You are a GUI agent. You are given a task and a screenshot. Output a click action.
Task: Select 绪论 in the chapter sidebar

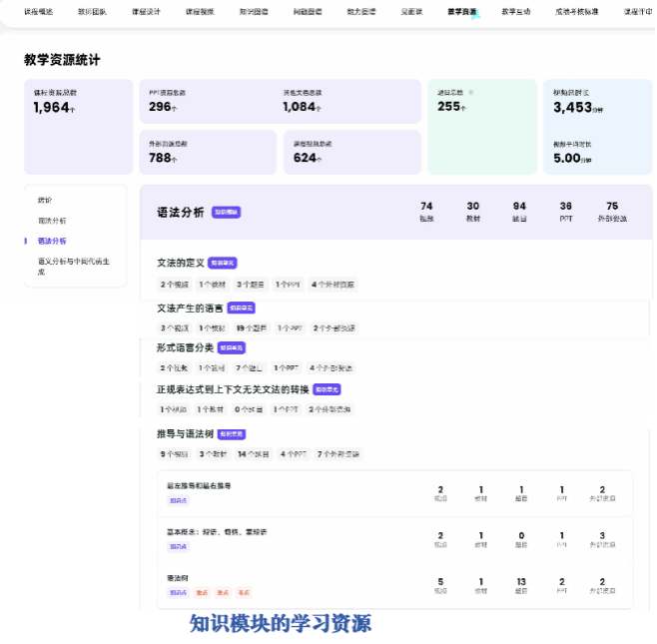(x=45, y=200)
